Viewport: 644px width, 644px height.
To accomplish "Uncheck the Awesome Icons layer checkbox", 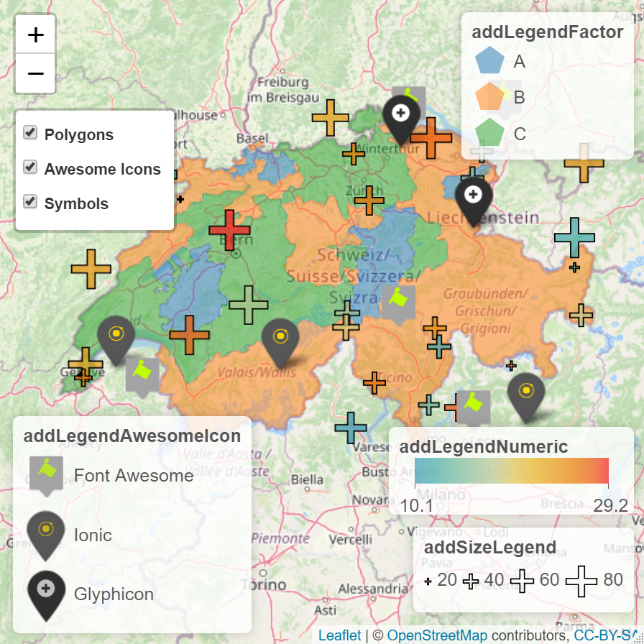I will coord(30,167).
